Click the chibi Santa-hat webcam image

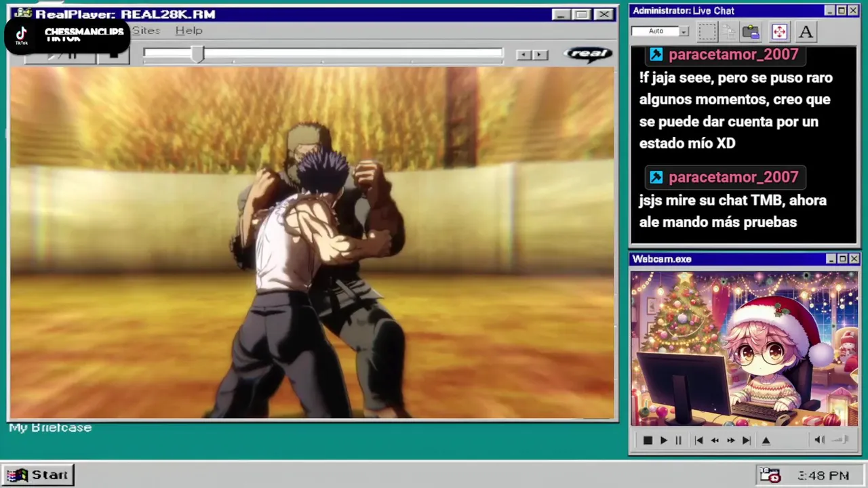click(744, 349)
